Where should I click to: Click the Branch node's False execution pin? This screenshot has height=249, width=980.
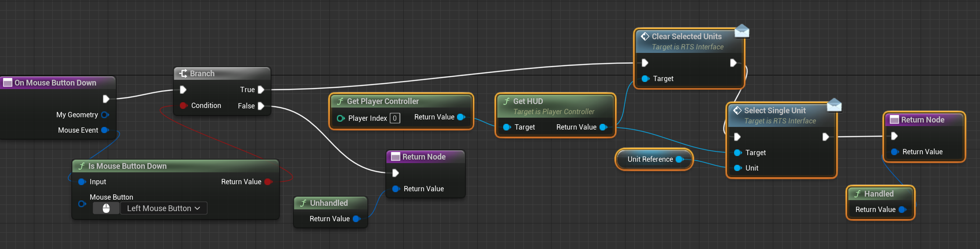(261, 106)
